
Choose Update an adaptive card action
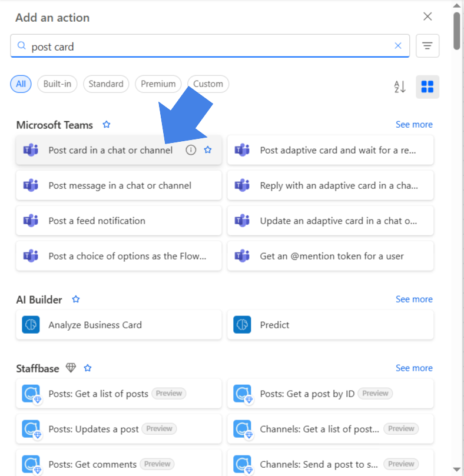tap(330, 221)
